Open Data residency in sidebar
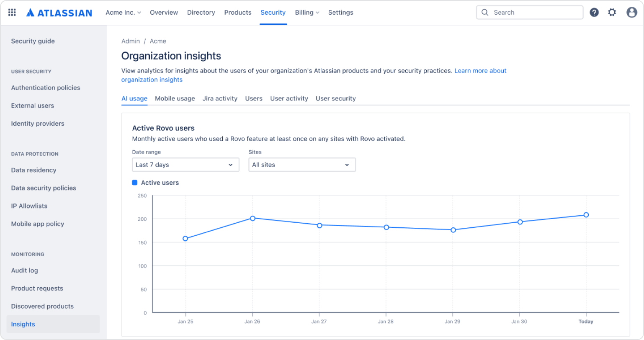This screenshot has width=644, height=340. (33, 170)
